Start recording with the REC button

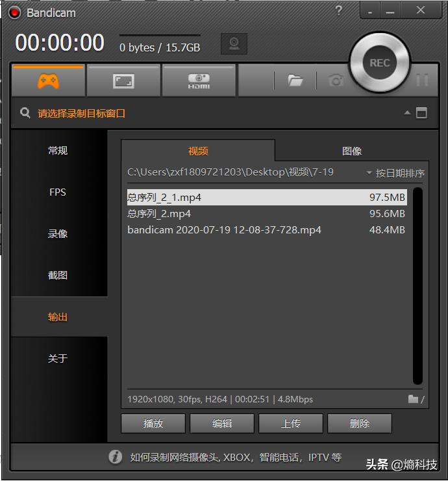pos(380,62)
